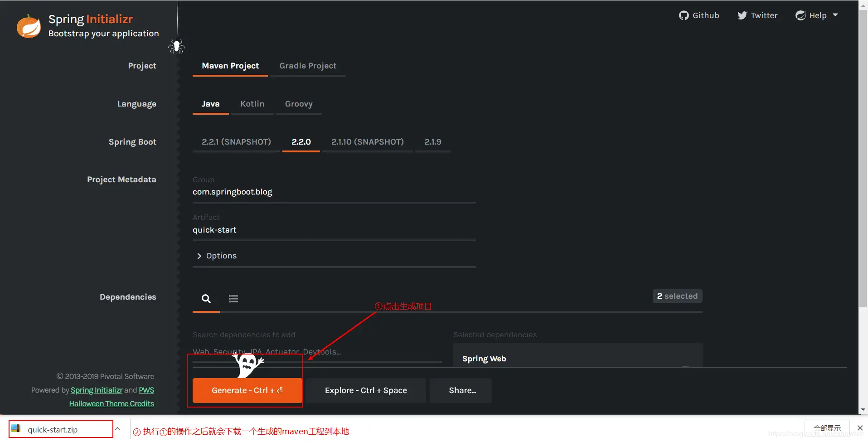Click the Artifact input field

(334, 230)
